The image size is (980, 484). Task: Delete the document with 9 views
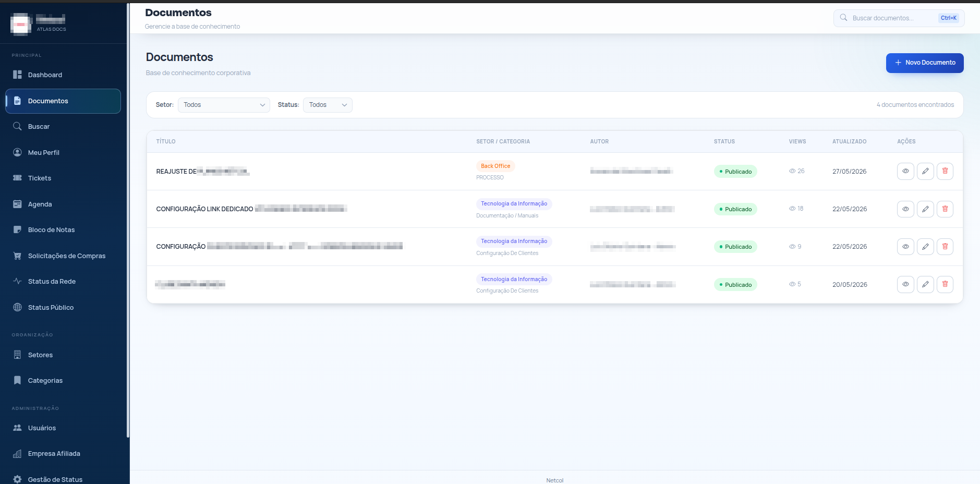pos(945,247)
